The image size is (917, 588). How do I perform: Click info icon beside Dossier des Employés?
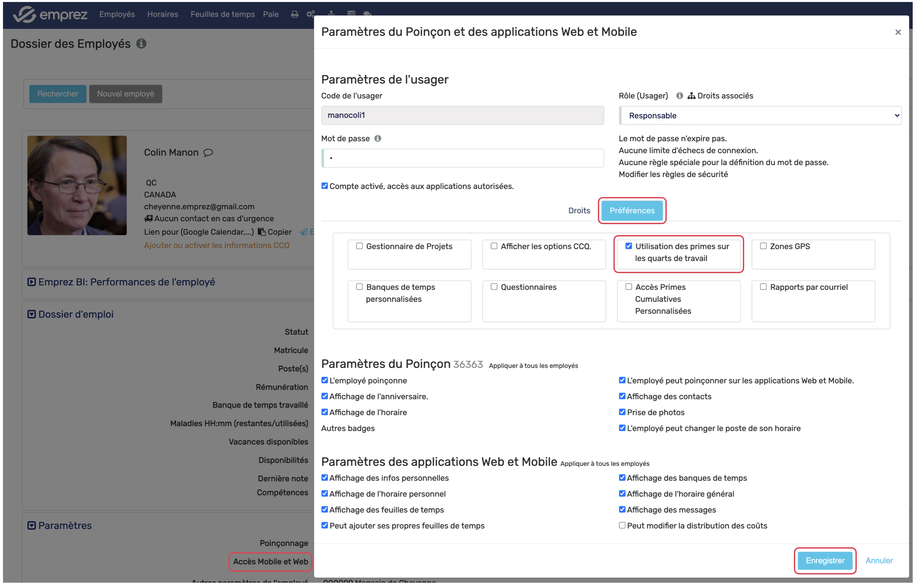pos(141,43)
